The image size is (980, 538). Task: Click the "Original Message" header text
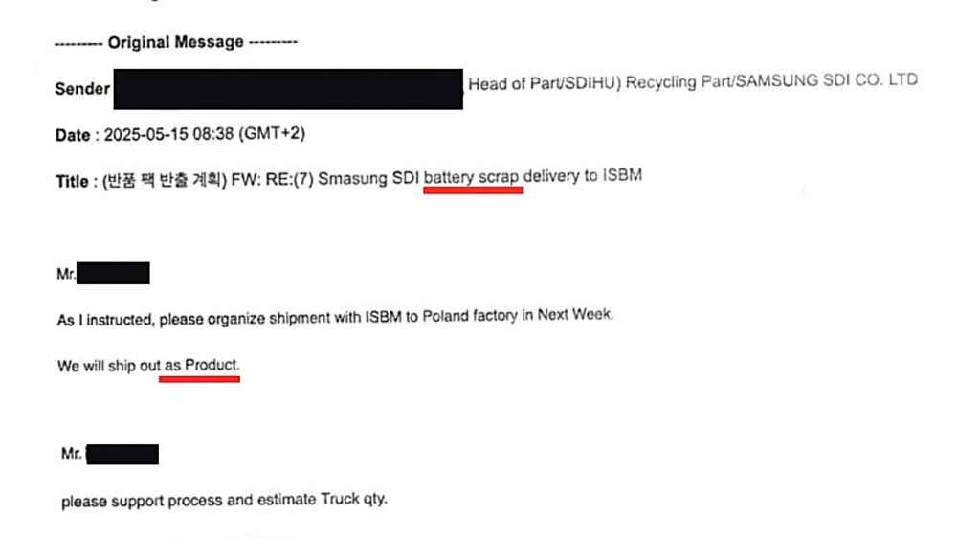pyautogui.click(x=175, y=42)
